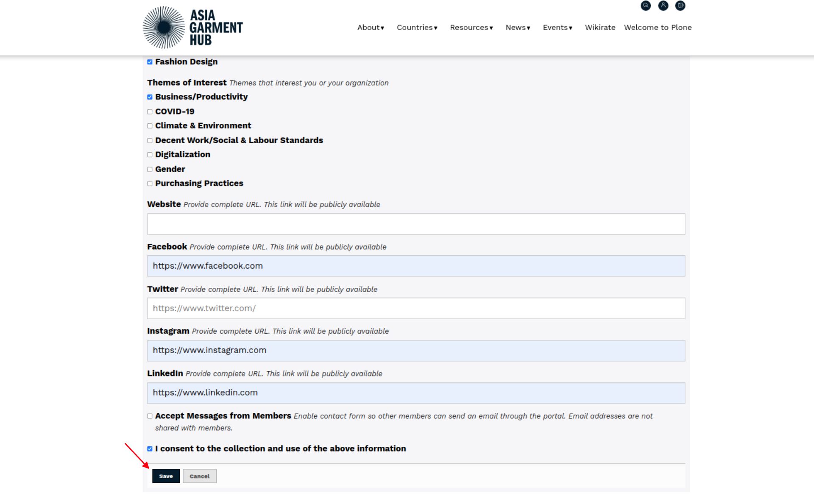This screenshot has width=814, height=504.
Task: Expand the About dropdown menu
Action: tap(371, 28)
